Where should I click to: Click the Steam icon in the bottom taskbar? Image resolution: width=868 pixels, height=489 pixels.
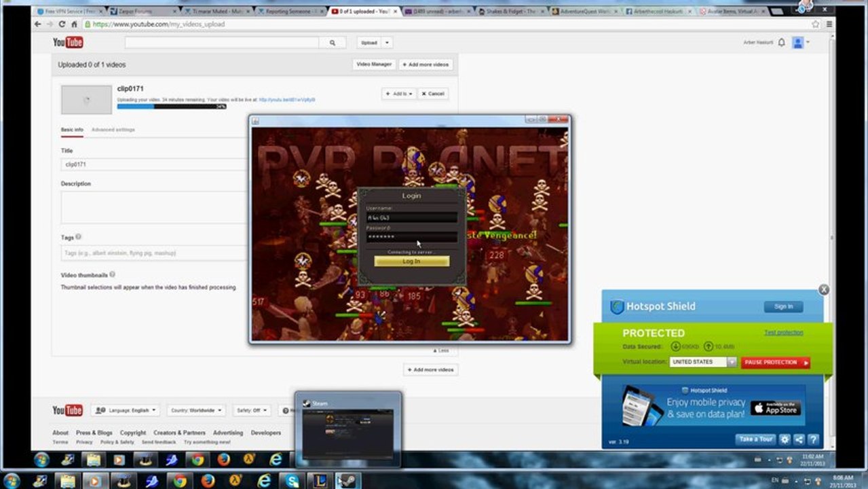pos(348,481)
